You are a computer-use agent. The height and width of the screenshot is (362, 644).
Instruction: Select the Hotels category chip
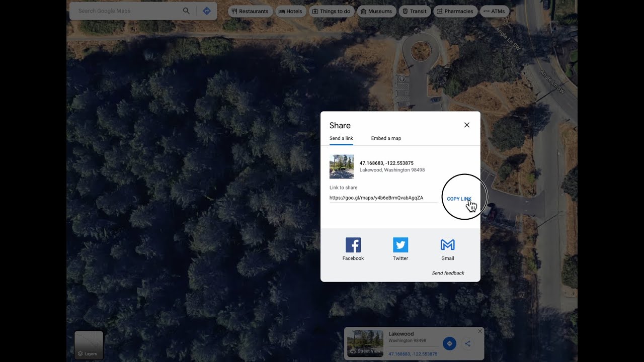291,11
